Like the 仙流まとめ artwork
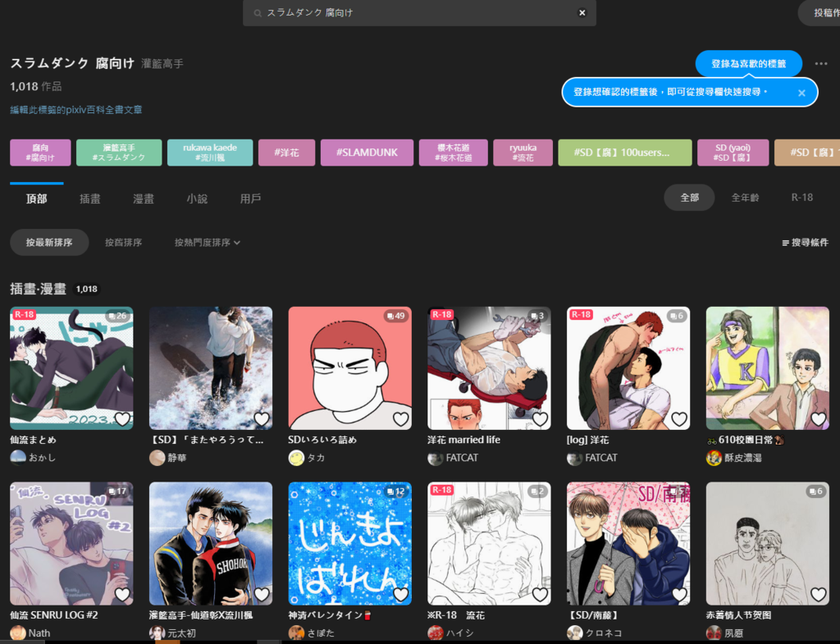 (x=123, y=418)
